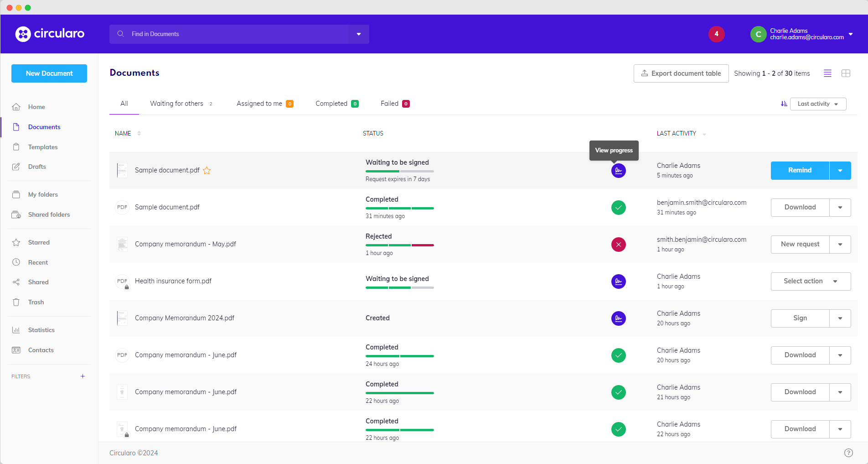
Task: Open the Last activity sort dropdown
Action: pos(818,104)
